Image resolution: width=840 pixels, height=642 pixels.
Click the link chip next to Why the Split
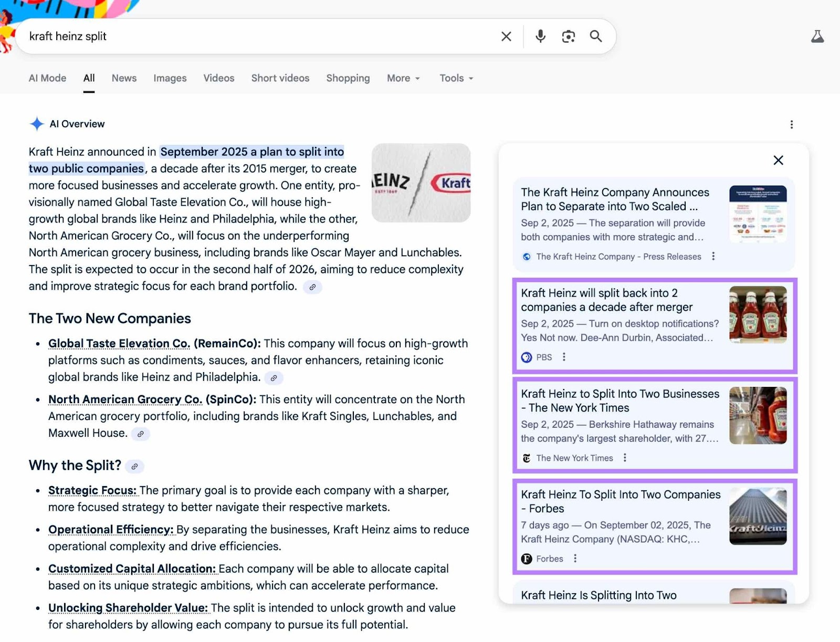point(135,466)
